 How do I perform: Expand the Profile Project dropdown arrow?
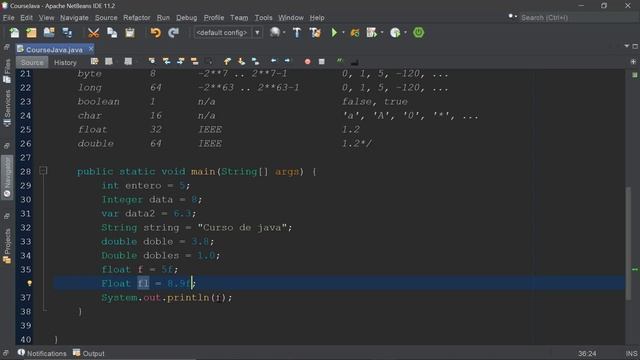click(x=405, y=33)
